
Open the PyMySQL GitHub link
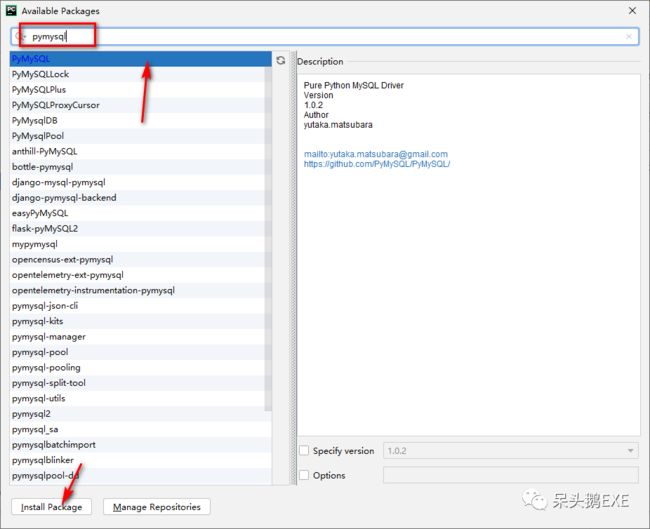click(377, 164)
